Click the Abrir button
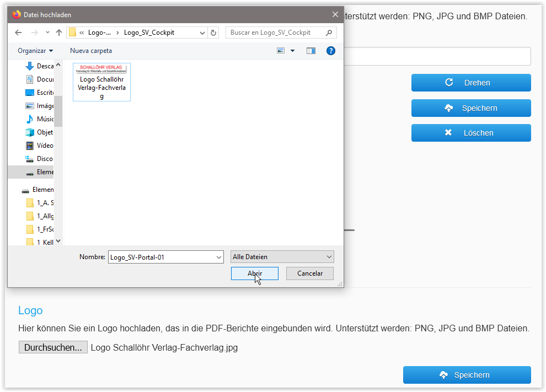The height and width of the screenshot is (392, 546). click(254, 273)
